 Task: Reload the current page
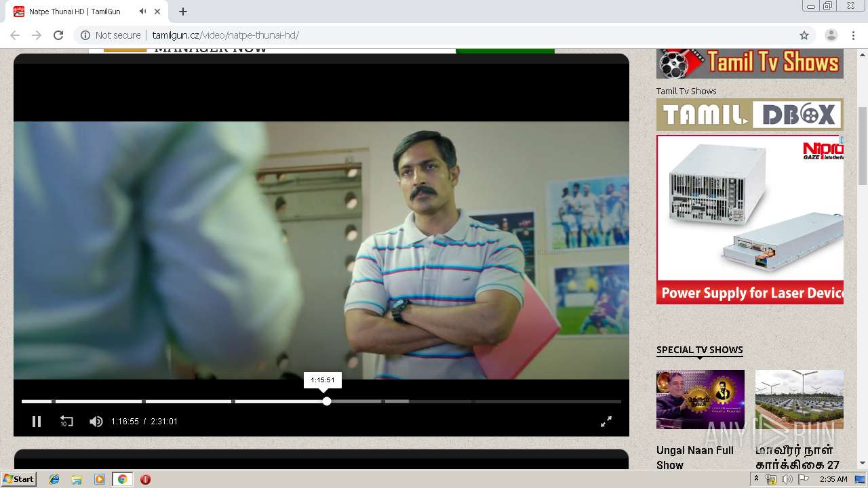(x=58, y=35)
